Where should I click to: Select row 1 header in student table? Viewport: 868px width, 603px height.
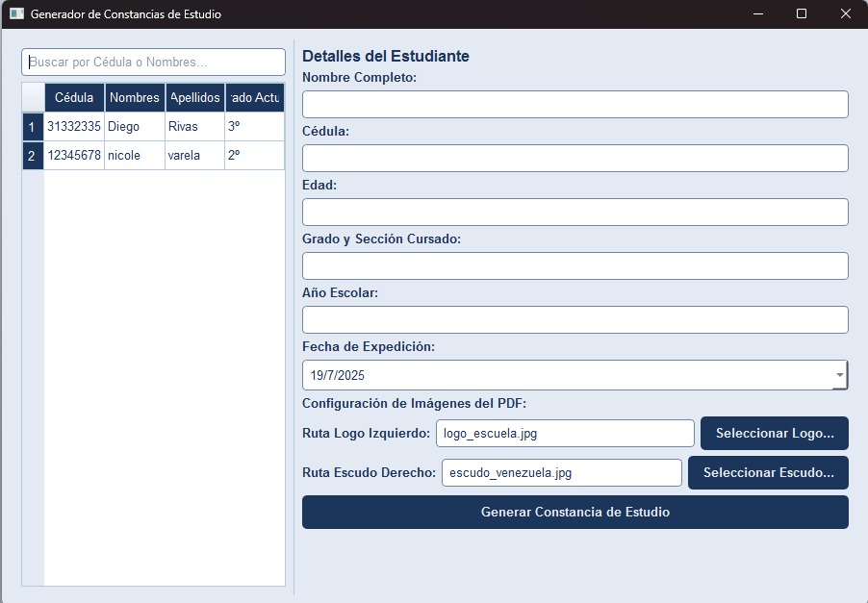32,127
